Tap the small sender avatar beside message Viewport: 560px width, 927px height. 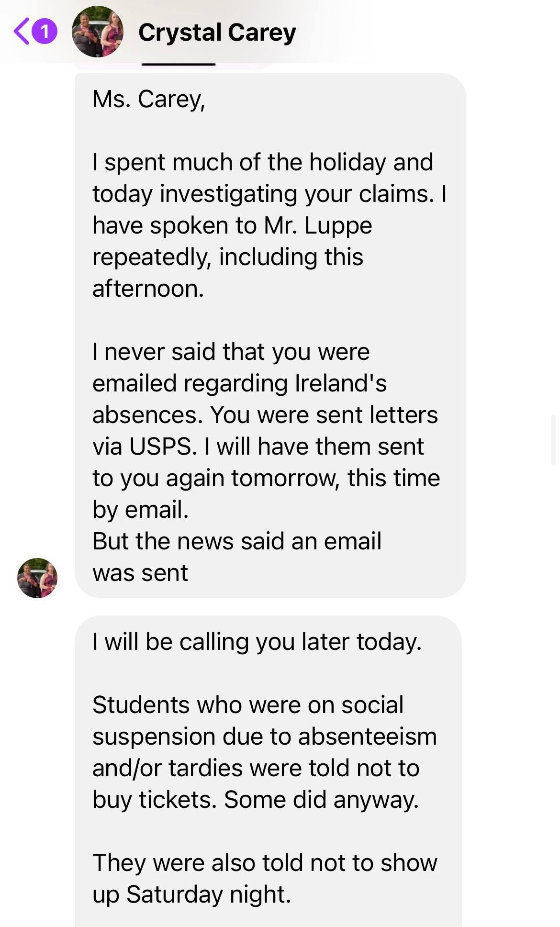coord(37,578)
